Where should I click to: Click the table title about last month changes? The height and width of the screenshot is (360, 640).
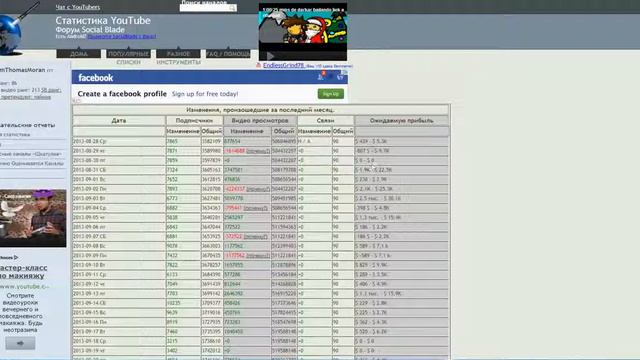(260, 110)
